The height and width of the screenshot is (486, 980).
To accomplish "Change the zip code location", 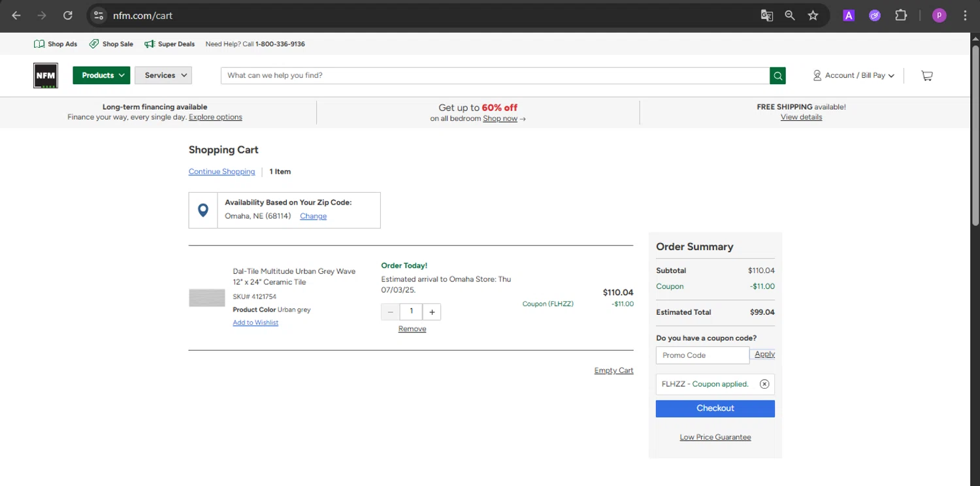I will 313,216.
